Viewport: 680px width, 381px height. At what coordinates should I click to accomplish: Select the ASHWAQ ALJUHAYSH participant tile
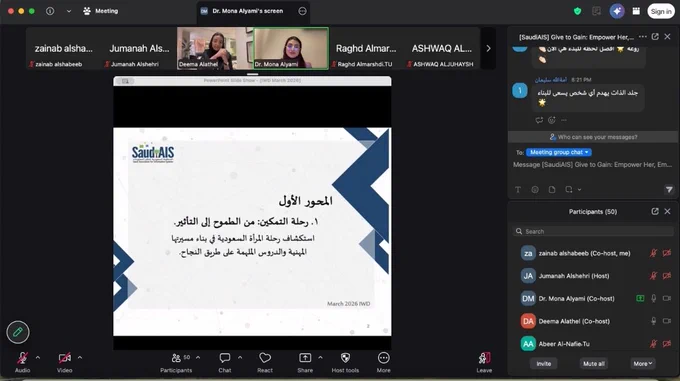[441, 48]
